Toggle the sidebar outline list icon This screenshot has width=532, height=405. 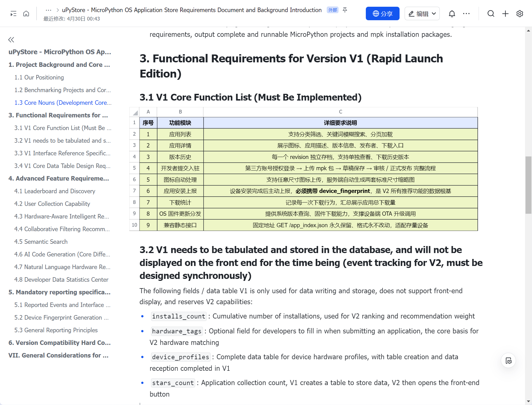pyautogui.click(x=13, y=13)
